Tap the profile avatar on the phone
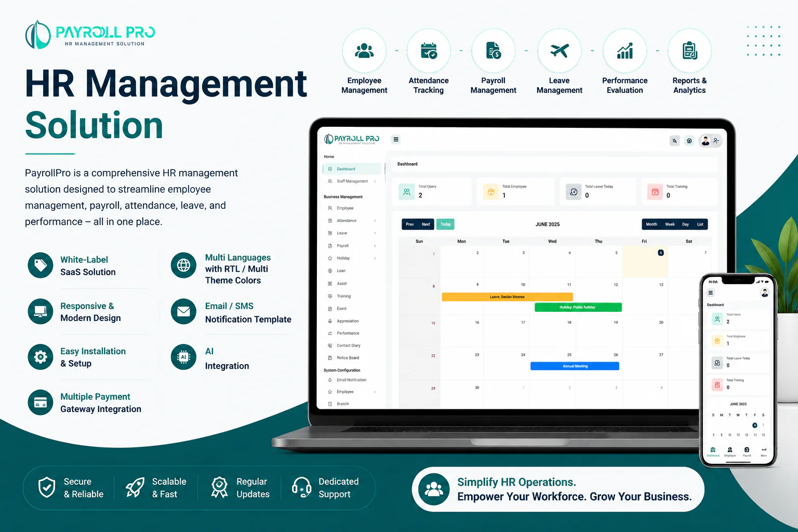The width and height of the screenshot is (798, 532). (765, 293)
